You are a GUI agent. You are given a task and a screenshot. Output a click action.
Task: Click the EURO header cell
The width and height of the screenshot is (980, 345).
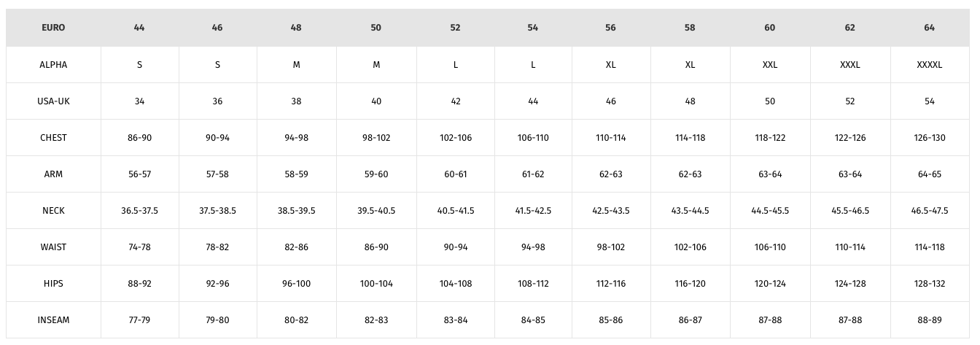pos(53,28)
